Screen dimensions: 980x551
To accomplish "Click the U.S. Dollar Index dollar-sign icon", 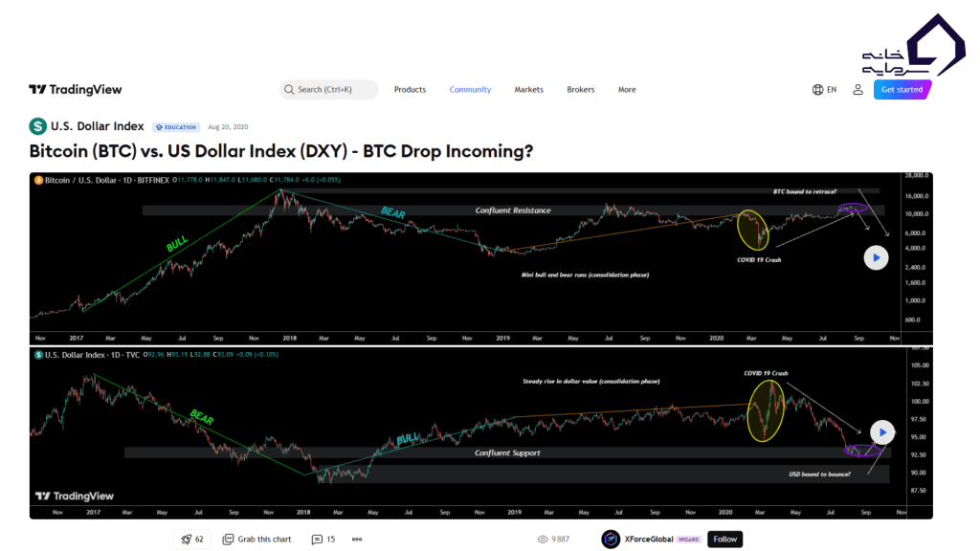I will tap(36, 125).
